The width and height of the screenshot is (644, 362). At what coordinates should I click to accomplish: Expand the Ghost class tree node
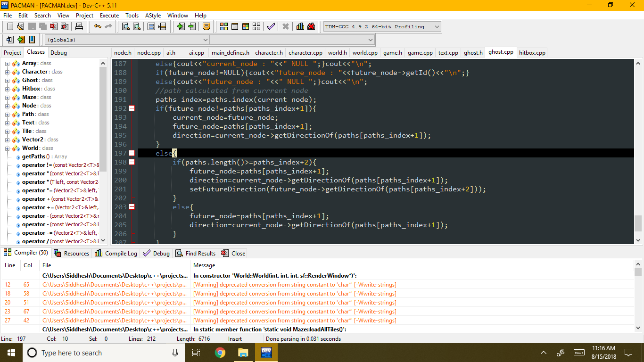pyautogui.click(x=8, y=80)
